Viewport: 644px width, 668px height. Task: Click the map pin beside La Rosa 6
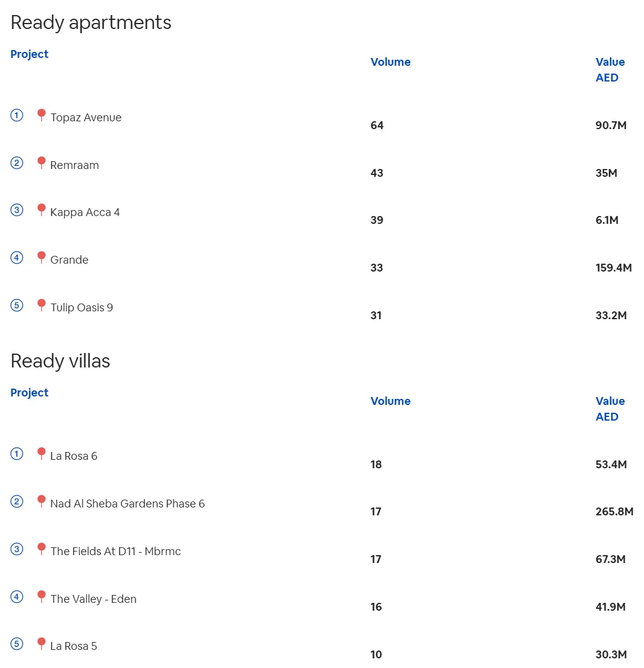(x=41, y=453)
